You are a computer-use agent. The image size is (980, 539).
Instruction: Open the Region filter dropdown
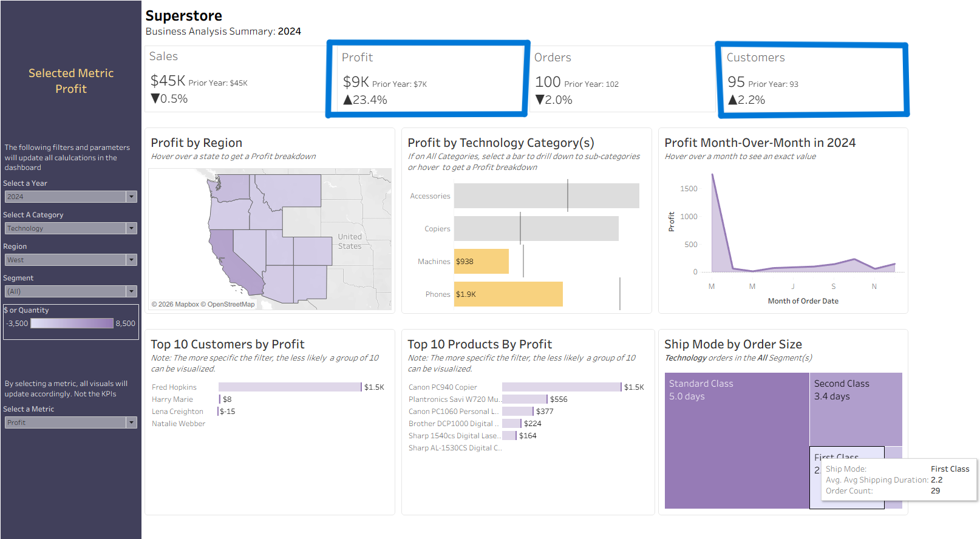click(71, 260)
